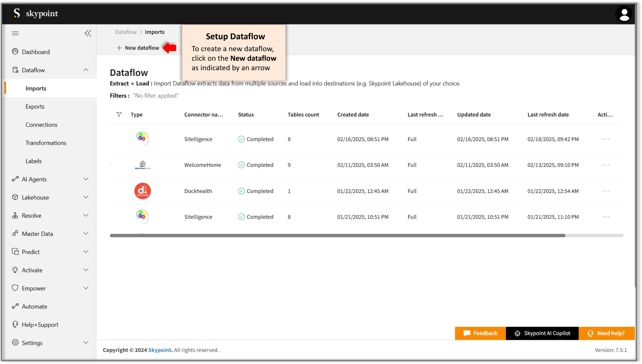Expand the Activate section
The height and width of the screenshot is (364, 642).
86,270
